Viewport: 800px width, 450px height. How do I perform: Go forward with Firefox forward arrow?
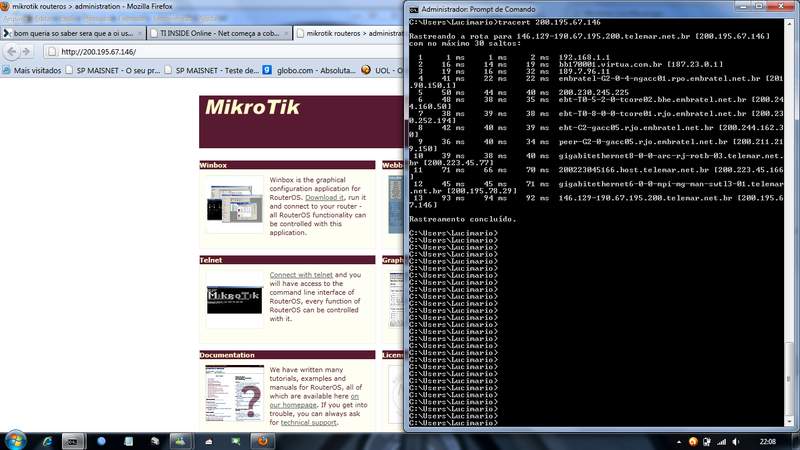click(x=26, y=52)
